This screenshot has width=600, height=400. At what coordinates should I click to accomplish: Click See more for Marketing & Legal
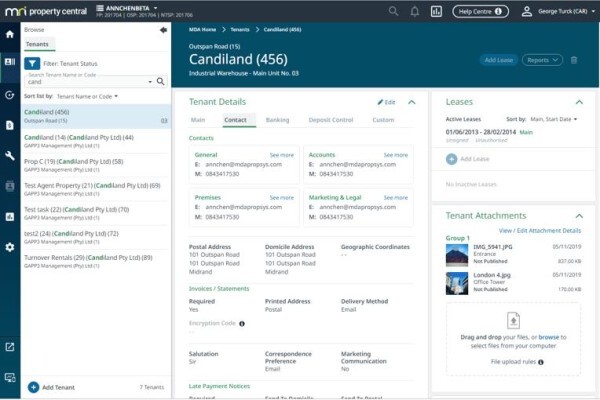point(396,198)
